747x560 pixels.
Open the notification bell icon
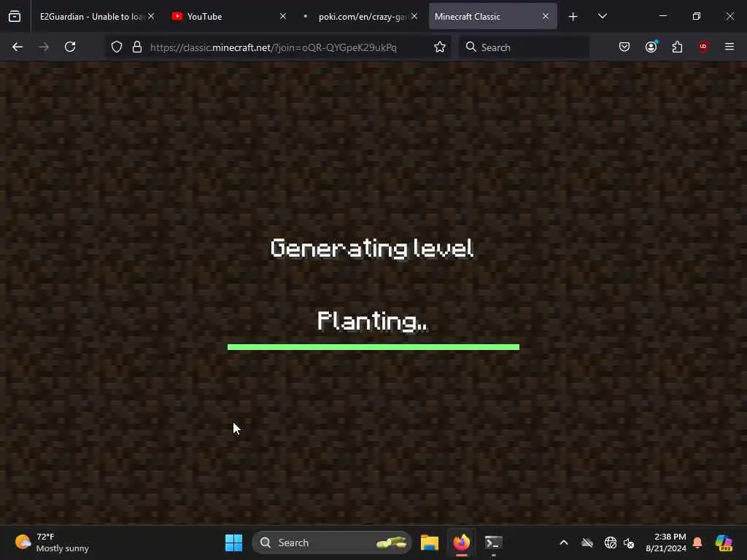point(697,542)
